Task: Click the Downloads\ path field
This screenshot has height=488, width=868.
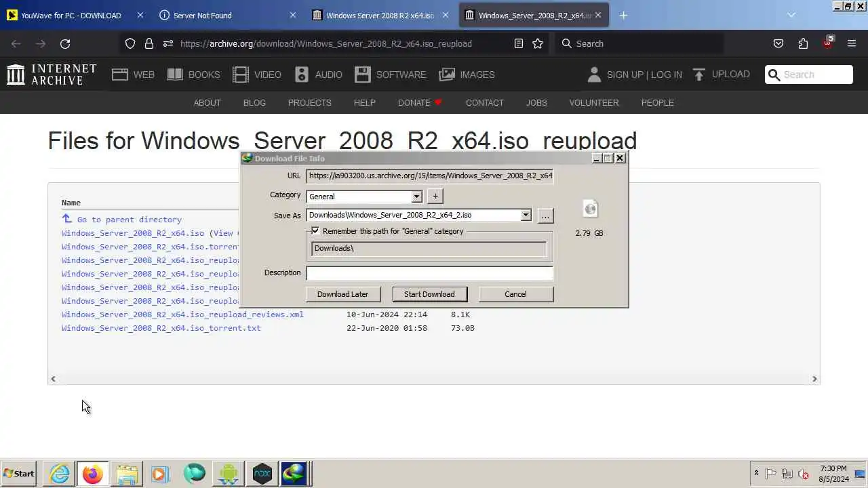Action: [x=429, y=248]
